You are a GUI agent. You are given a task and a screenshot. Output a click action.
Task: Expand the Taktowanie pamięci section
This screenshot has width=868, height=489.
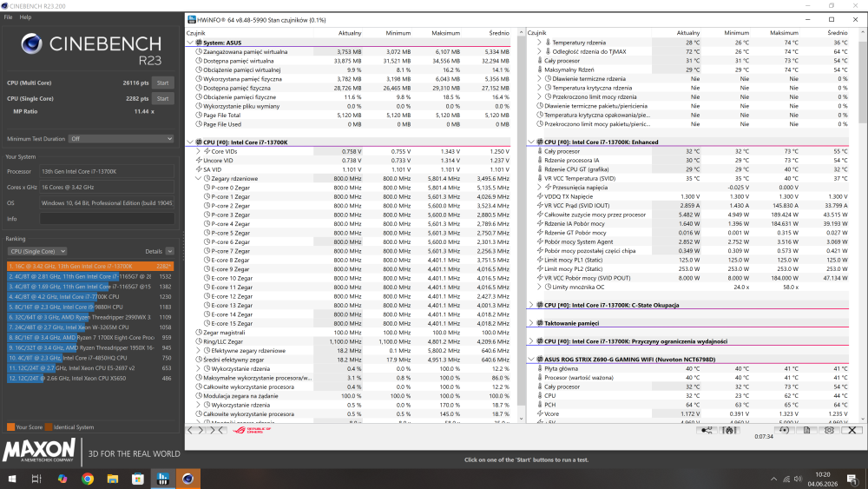click(531, 323)
